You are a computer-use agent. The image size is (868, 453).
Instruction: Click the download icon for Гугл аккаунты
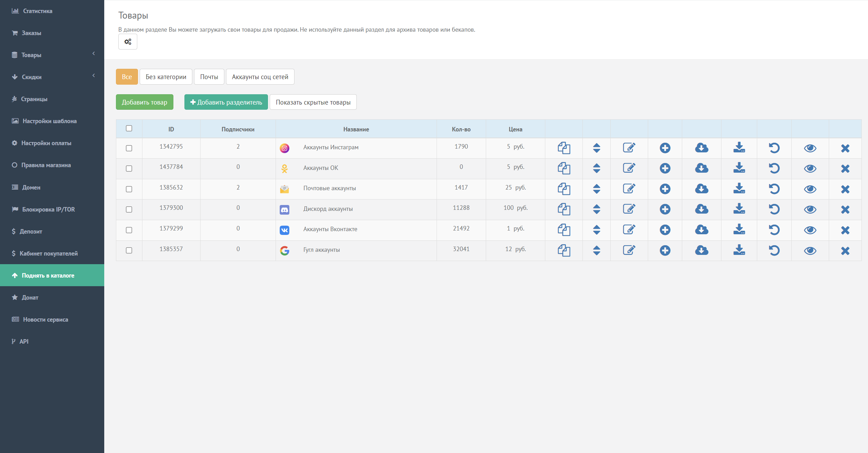(x=739, y=250)
